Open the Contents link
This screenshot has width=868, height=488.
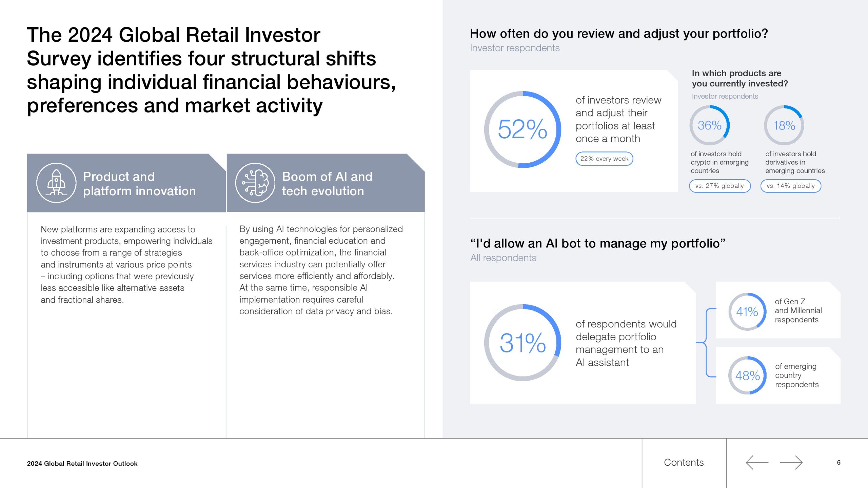pyautogui.click(x=684, y=463)
